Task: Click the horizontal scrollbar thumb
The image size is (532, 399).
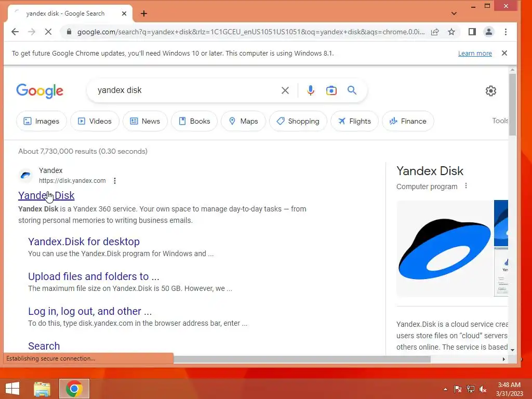Action: point(302,359)
